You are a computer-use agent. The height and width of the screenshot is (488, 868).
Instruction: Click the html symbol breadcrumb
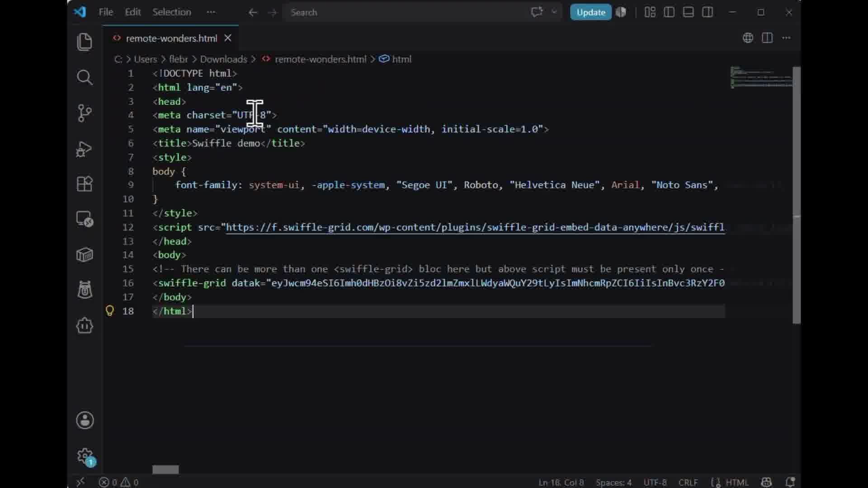pos(401,59)
